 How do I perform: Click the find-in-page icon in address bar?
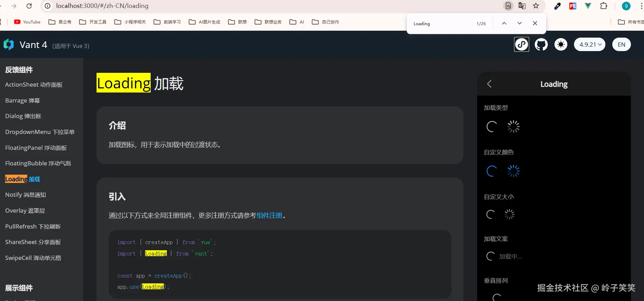pos(508,6)
